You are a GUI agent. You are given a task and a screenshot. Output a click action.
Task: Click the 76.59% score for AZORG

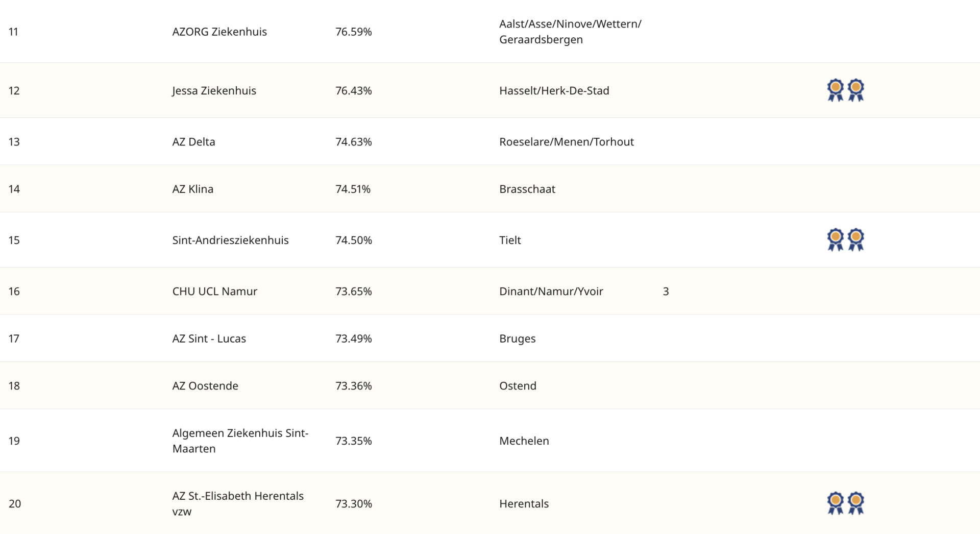coord(353,32)
